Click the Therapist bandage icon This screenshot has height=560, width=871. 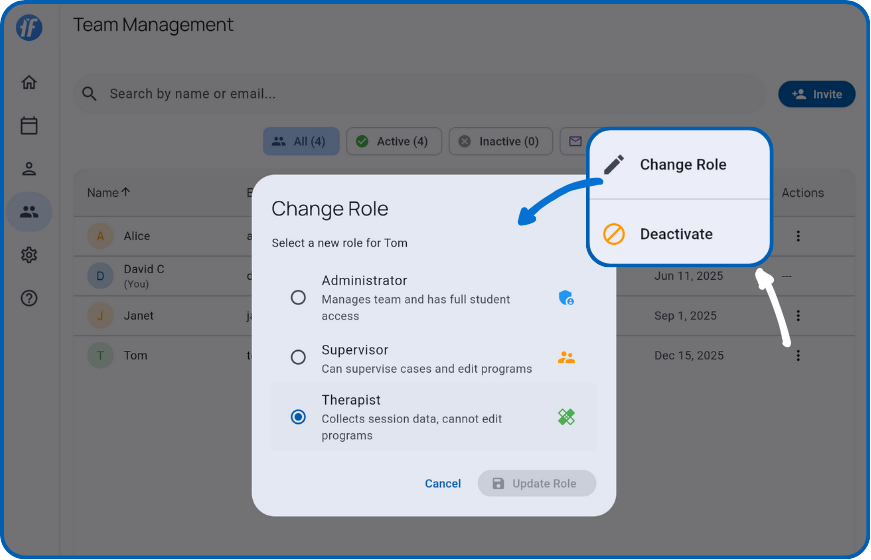[566, 417]
